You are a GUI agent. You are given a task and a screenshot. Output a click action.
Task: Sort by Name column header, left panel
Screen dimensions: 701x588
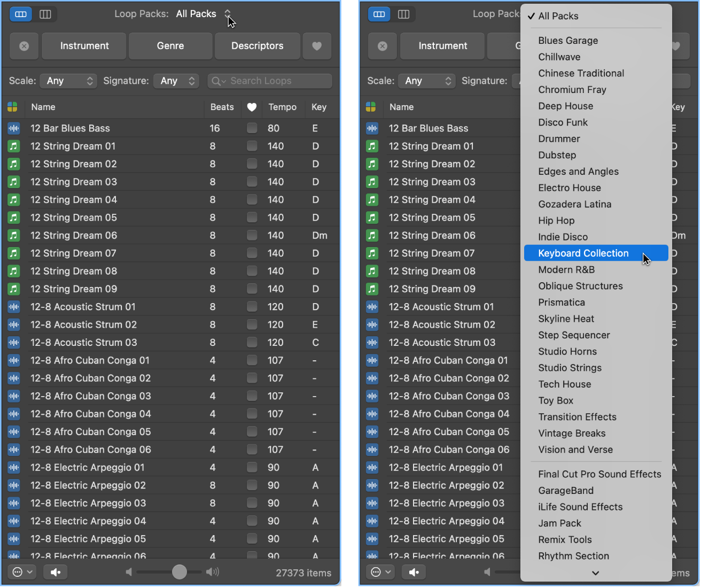tap(114, 107)
